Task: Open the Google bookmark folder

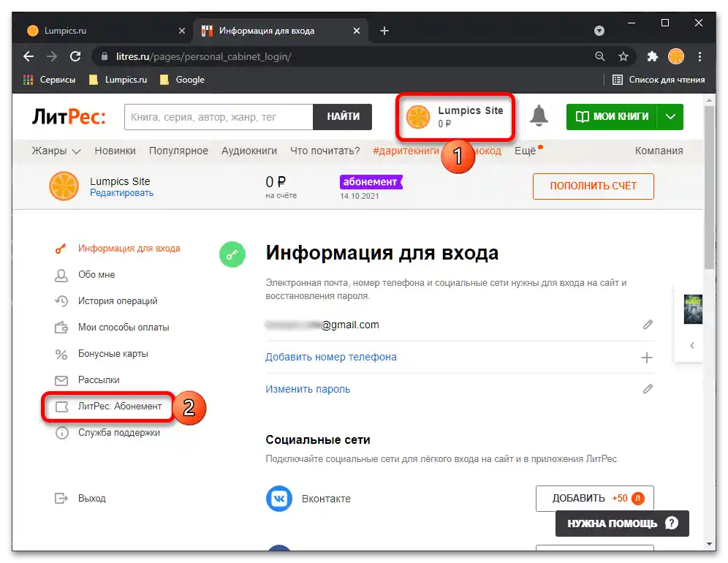Action: [182, 80]
